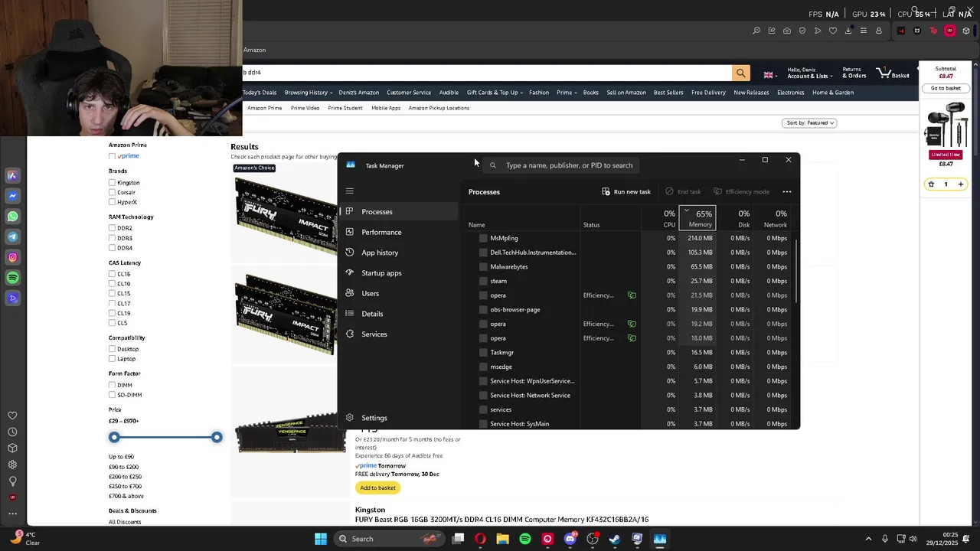Open Spotify from Windows taskbar

[x=525, y=539]
